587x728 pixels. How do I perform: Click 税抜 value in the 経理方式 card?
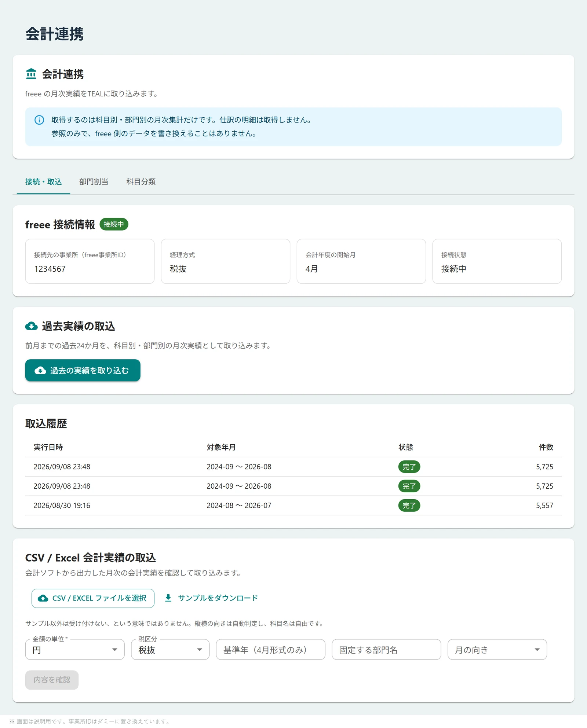(178, 269)
